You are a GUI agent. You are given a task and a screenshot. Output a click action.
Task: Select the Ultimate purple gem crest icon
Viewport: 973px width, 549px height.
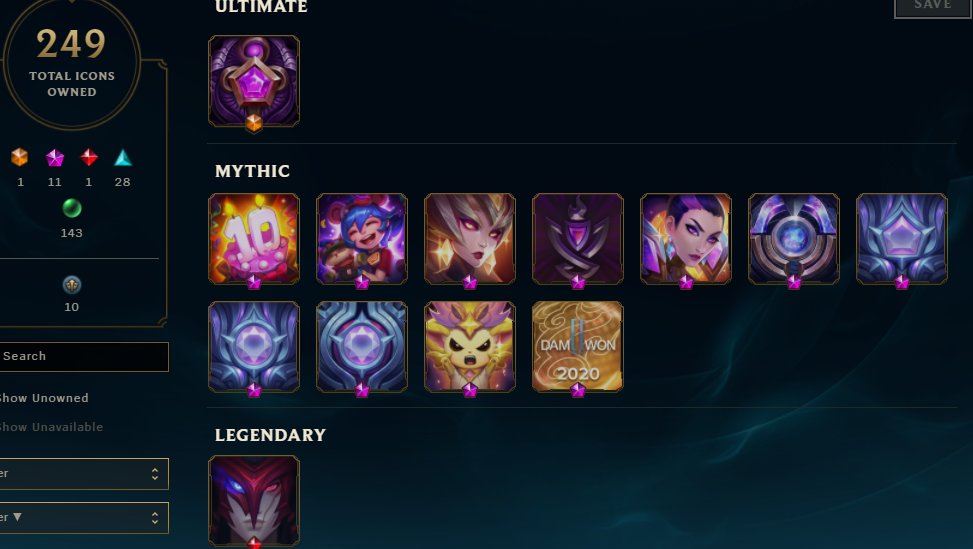coord(254,81)
